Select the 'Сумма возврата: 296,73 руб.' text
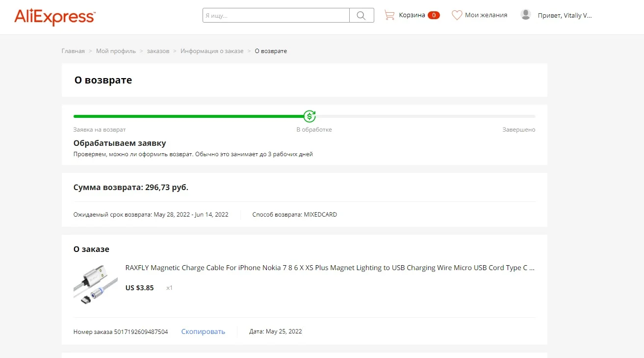644x358 pixels. [x=131, y=187]
